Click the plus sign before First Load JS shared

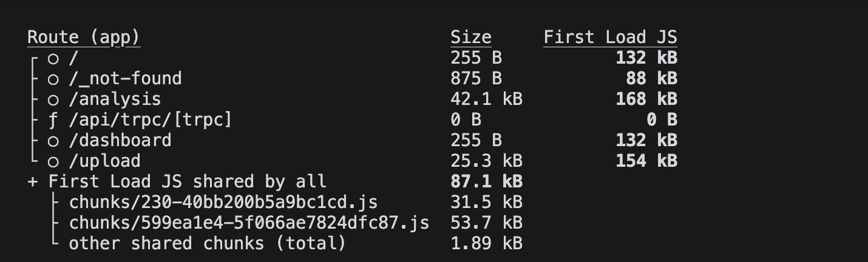(x=33, y=181)
